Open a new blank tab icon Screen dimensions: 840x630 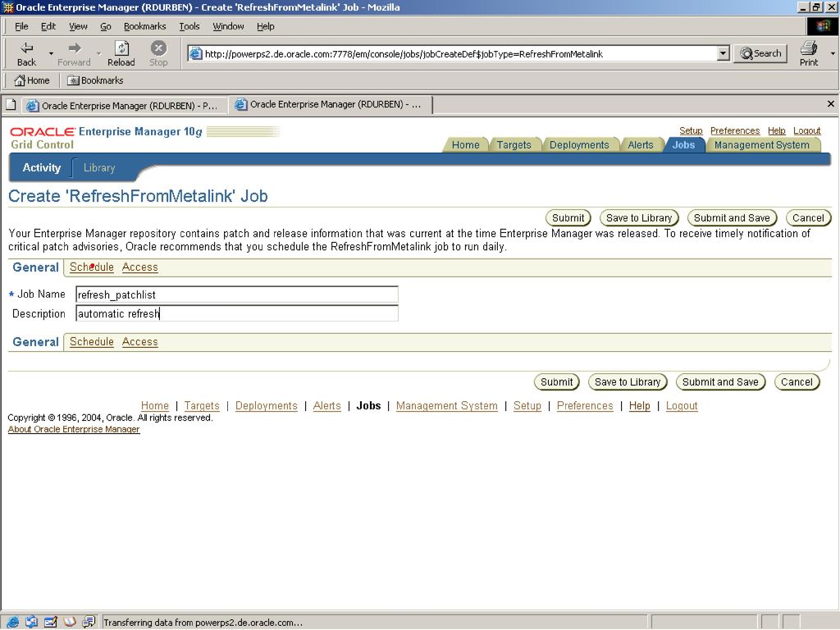[11, 105]
